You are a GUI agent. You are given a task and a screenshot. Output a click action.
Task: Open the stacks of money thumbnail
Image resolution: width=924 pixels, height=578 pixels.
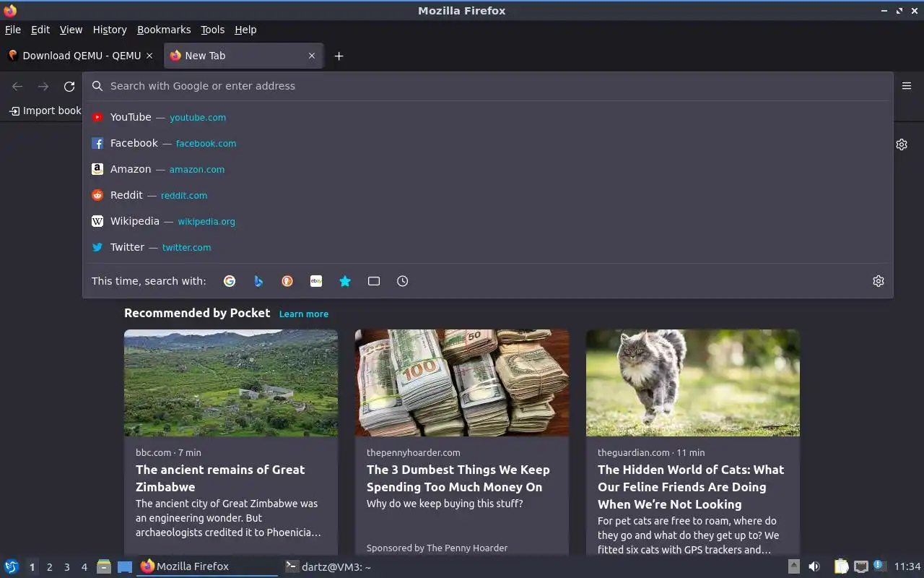coord(462,383)
